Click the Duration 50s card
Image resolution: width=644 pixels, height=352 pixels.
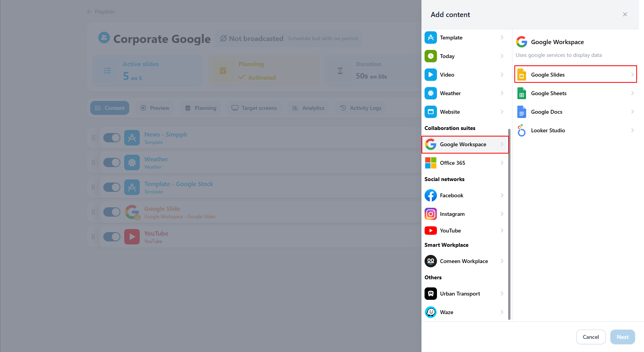pyautogui.click(x=373, y=70)
